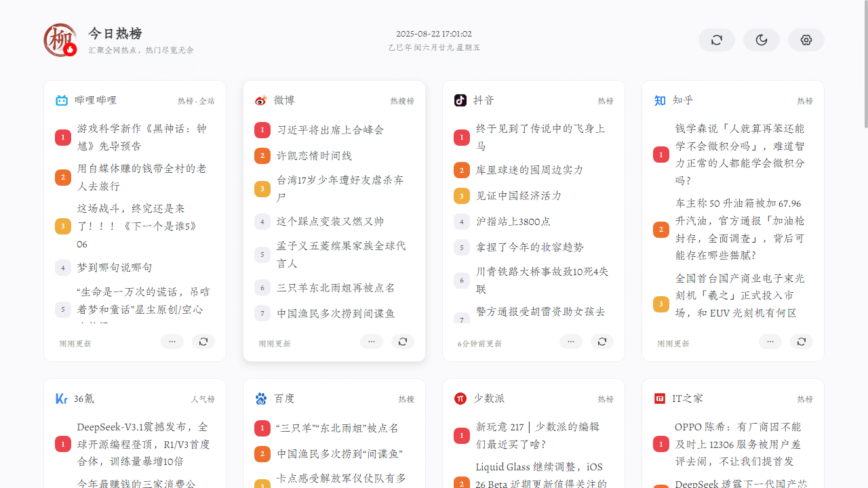Toggle dark mode with the moon icon
Screen dimensions: 868x488
[762, 40]
